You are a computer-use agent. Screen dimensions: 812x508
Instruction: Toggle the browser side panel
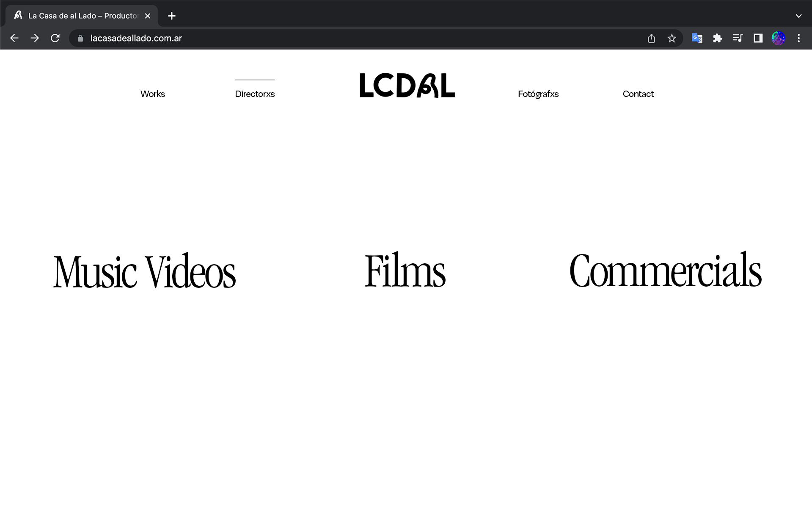click(x=758, y=38)
